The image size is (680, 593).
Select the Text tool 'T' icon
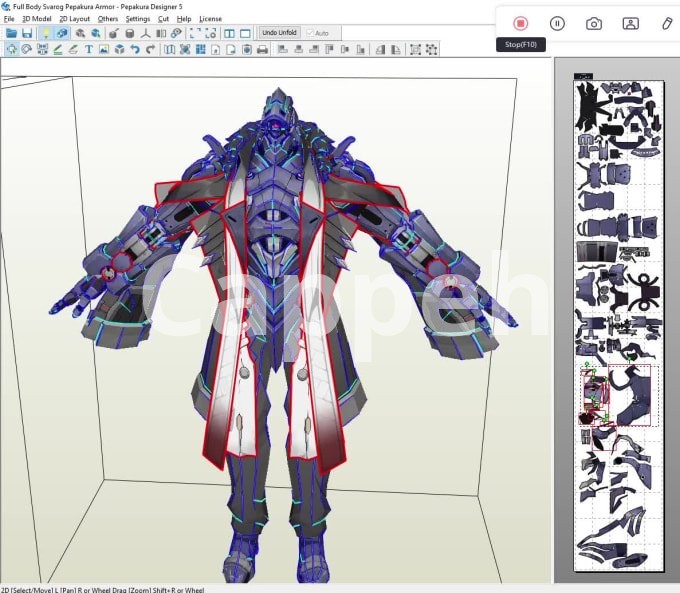[88, 49]
